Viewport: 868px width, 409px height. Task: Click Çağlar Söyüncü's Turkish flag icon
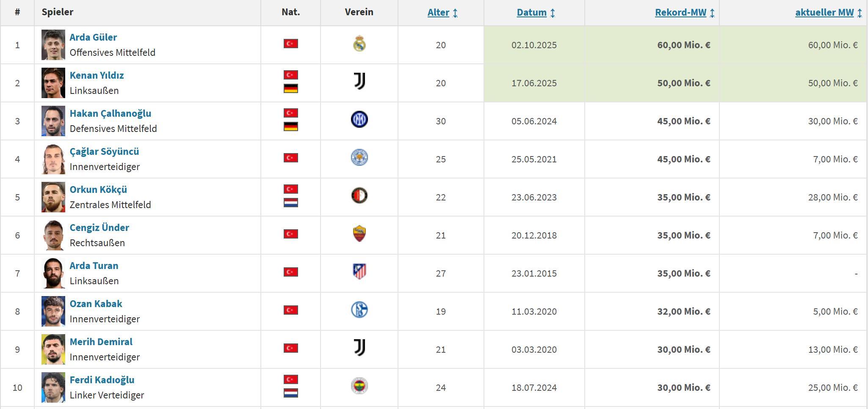tap(291, 158)
